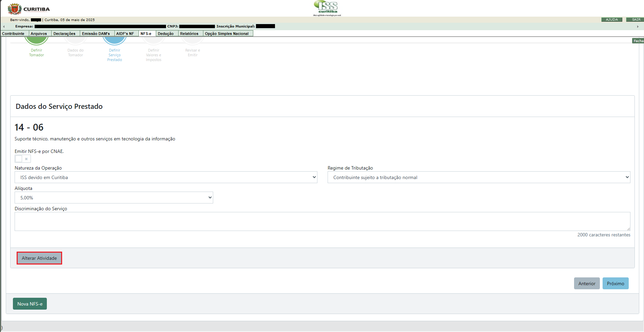The width and height of the screenshot is (644, 332).
Task: Start a new invoice with Nova NFS-e
Action: coord(30,304)
